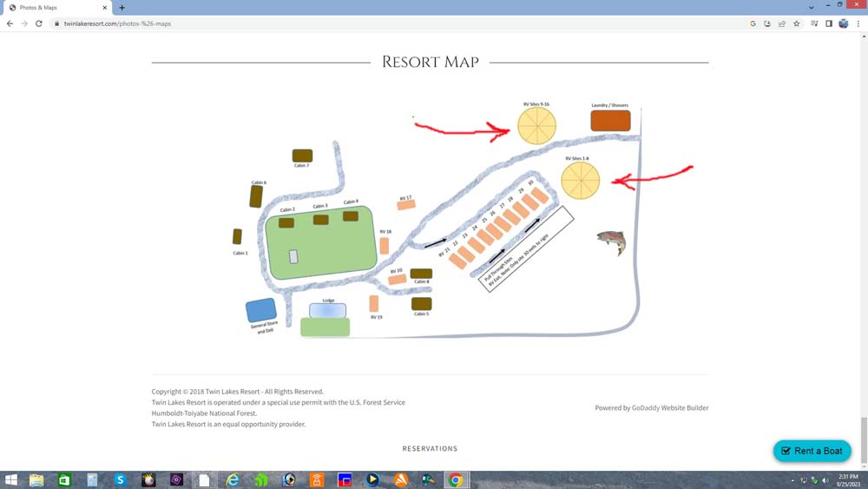Reload the page with the refresh icon
The image size is (868, 489).
(x=39, y=23)
